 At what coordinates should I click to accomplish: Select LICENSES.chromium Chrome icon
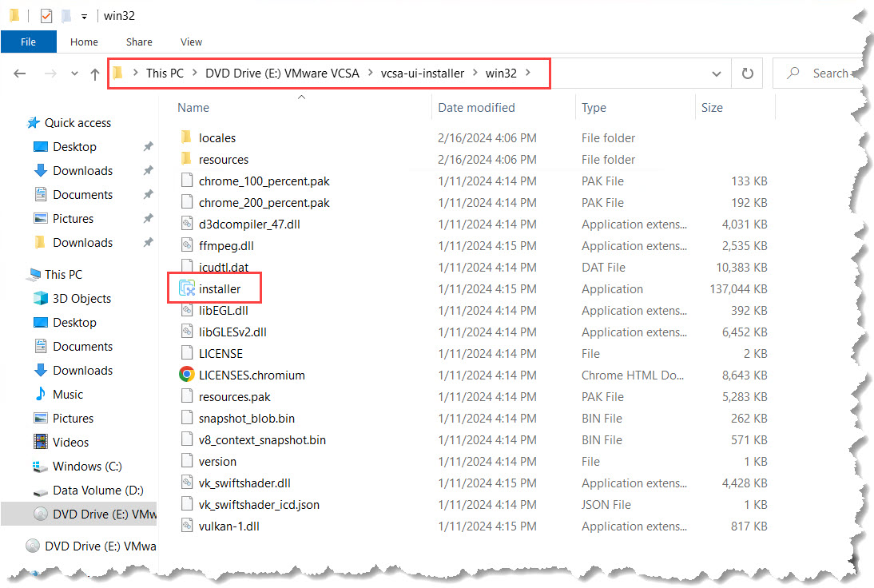coord(187,375)
